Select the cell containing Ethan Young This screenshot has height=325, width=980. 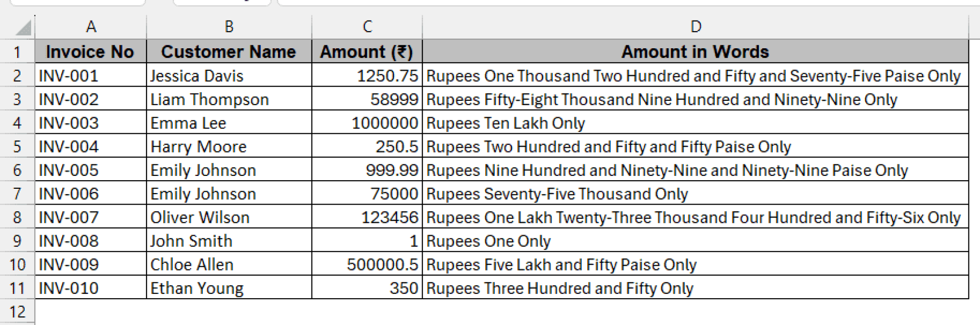pyautogui.click(x=229, y=288)
